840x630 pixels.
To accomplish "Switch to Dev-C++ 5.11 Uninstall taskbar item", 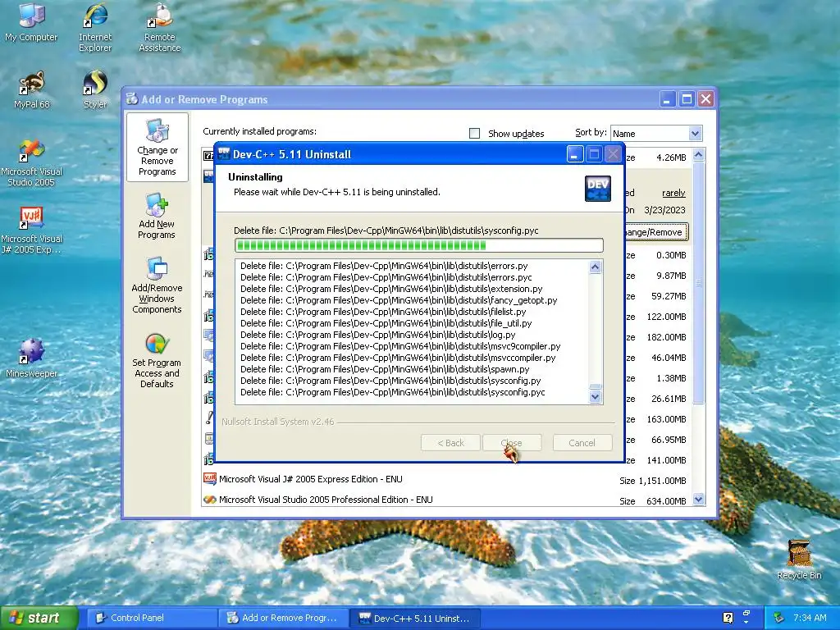I will (414, 618).
